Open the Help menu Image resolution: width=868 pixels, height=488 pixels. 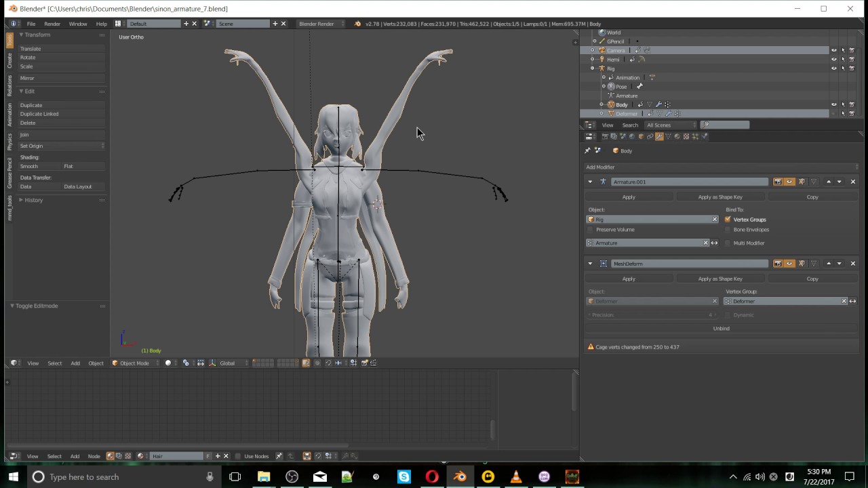[x=101, y=24]
